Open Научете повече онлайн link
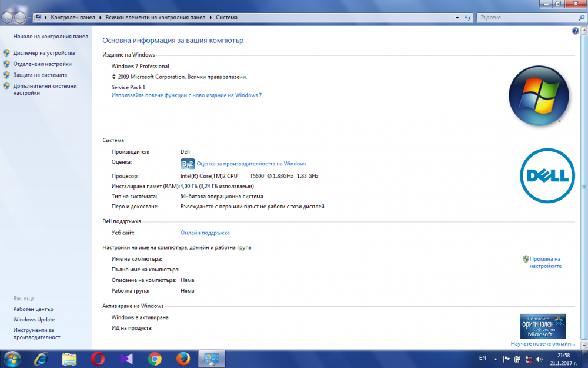Screen dimensions: 588x368 (543, 344)
